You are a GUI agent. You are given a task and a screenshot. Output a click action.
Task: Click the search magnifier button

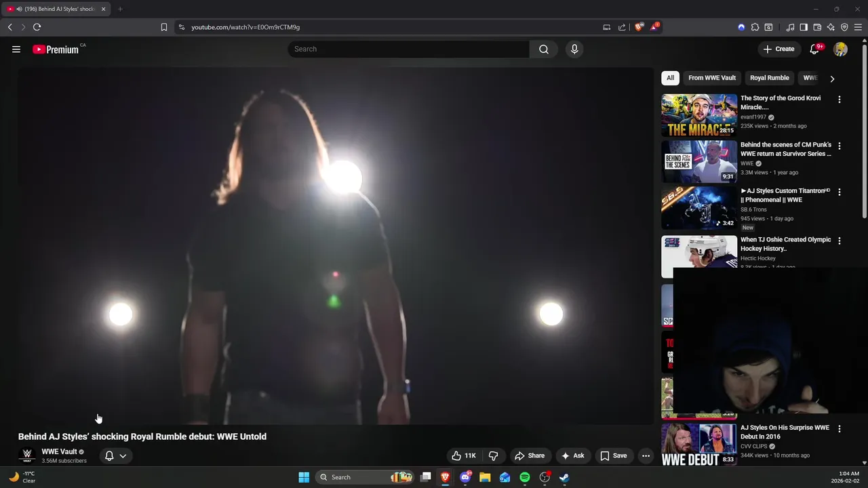pyautogui.click(x=544, y=49)
